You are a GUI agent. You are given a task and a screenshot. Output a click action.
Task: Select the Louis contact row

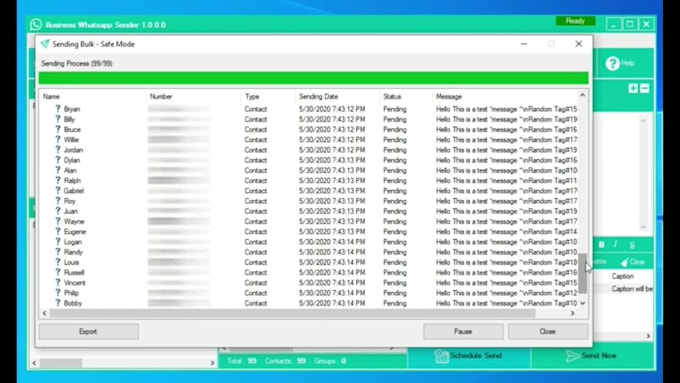point(309,262)
